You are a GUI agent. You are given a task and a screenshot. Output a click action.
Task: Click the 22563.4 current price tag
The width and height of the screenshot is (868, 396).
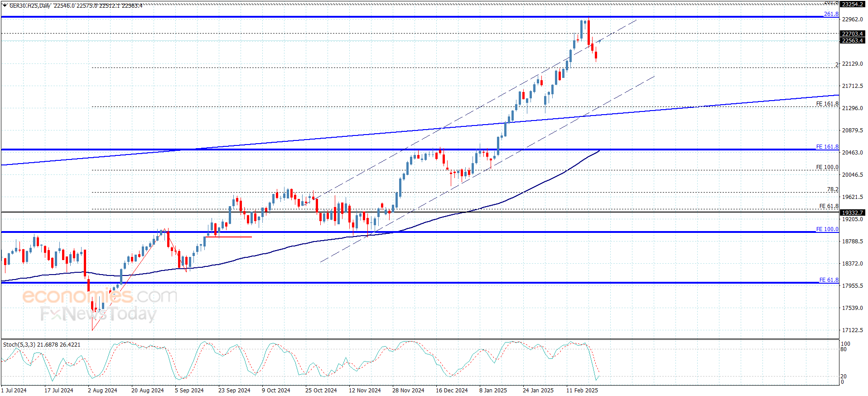(852, 41)
